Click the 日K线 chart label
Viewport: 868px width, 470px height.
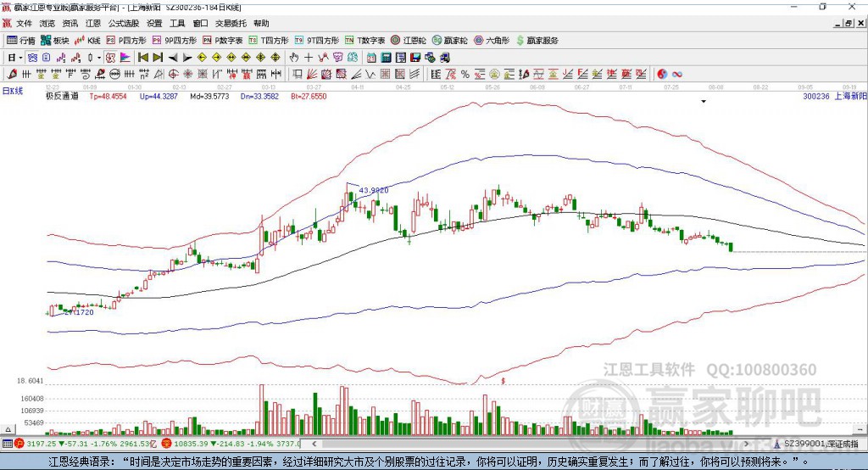tap(13, 91)
